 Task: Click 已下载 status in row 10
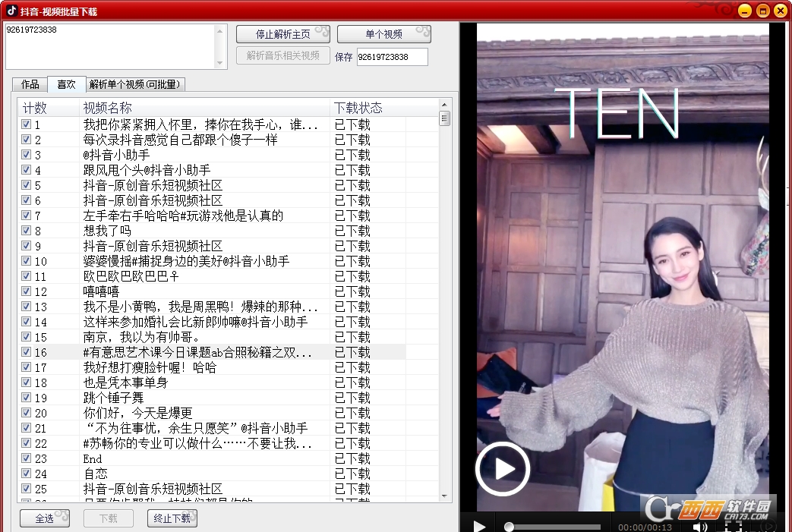(352, 261)
